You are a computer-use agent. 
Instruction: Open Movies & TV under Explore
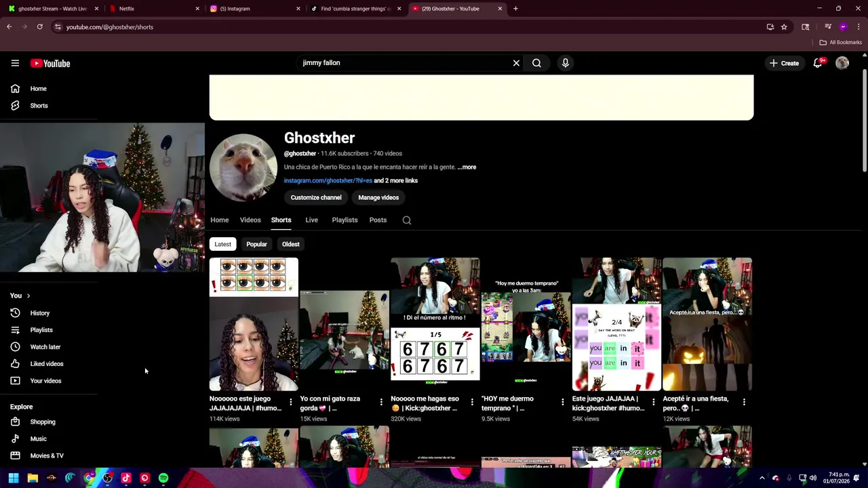[x=46, y=455]
